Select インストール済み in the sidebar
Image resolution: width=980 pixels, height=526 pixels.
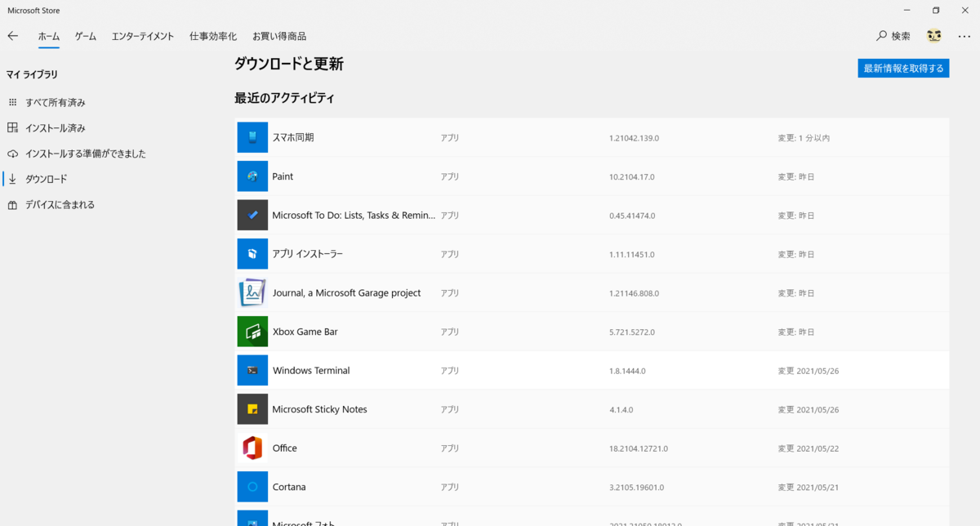tap(56, 128)
